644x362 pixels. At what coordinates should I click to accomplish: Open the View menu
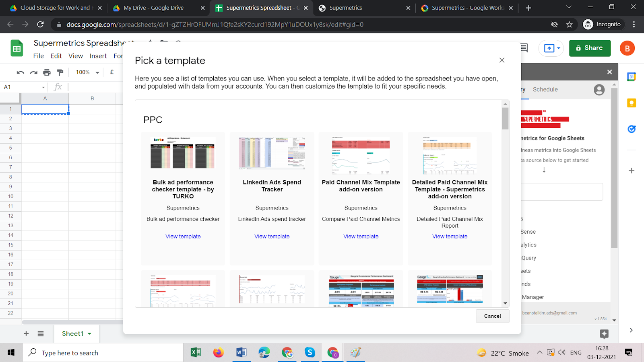click(x=76, y=56)
